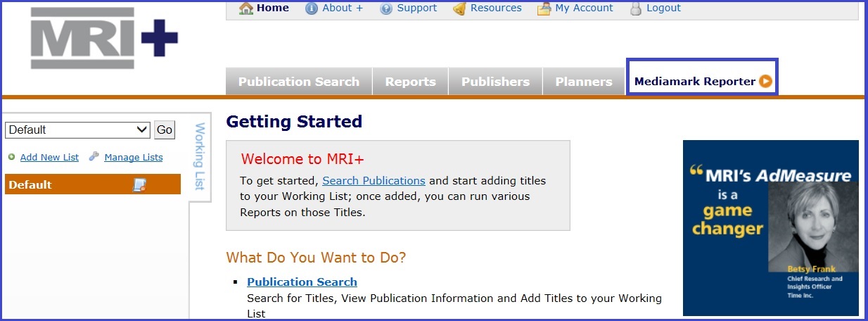Click the Go button
This screenshot has width=868, height=321.
click(x=165, y=130)
